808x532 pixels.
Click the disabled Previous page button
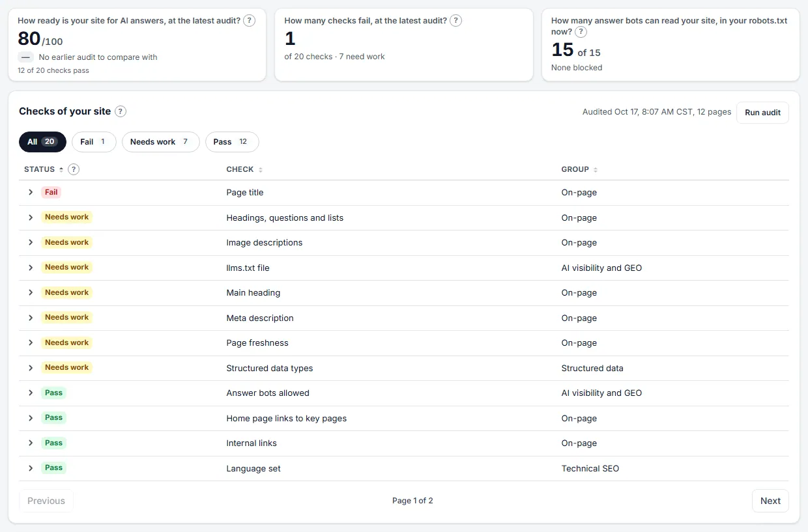46,501
